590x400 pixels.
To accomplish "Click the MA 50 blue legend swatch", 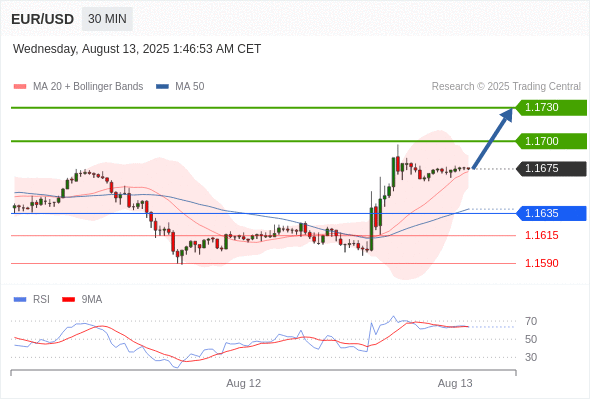I will pos(162,87).
